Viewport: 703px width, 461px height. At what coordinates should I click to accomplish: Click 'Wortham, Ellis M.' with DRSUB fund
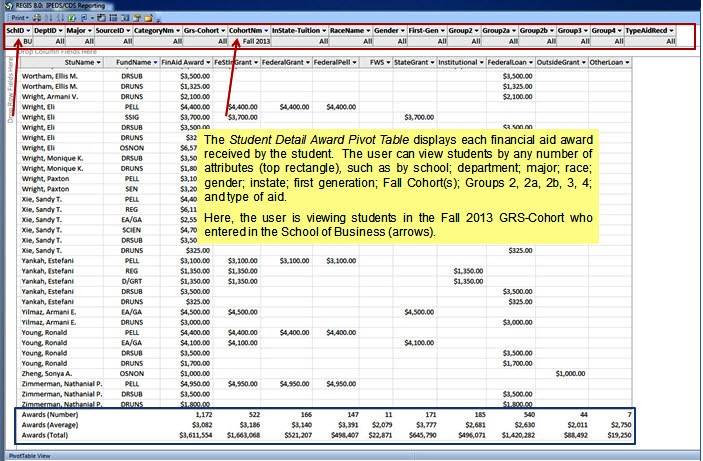pos(50,76)
